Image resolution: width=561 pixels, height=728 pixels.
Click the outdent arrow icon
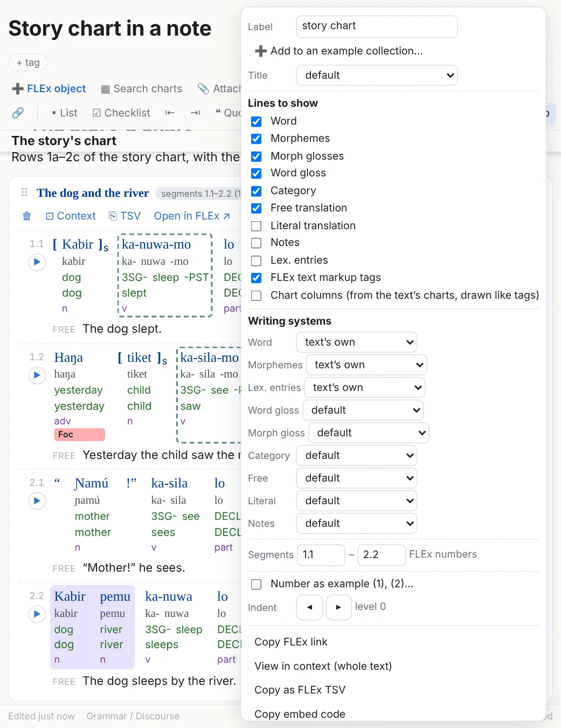pyautogui.click(x=170, y=113)
